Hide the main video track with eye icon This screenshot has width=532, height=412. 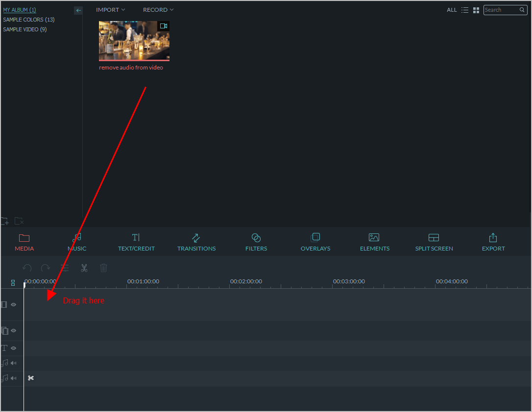(14, 304)
